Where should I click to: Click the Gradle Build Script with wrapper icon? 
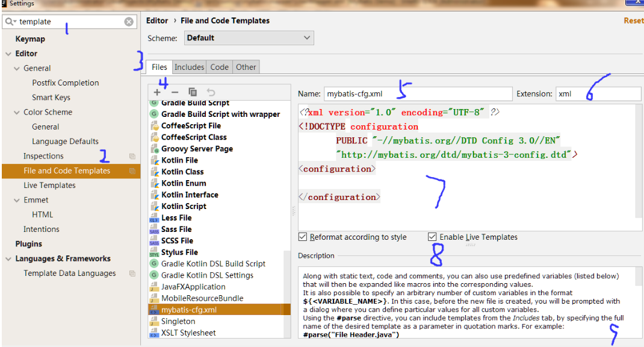pyautogui.click(x=154, y=114)
